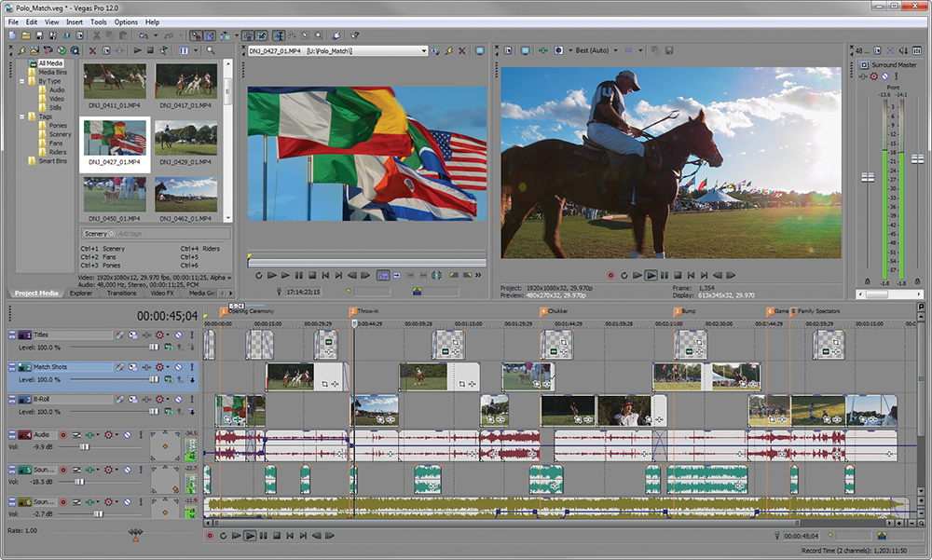The height and width of the screenshot is (560, 932).
Task: Click the Loop Playback button under the Trimmer
Action: [x=259, y=274]
